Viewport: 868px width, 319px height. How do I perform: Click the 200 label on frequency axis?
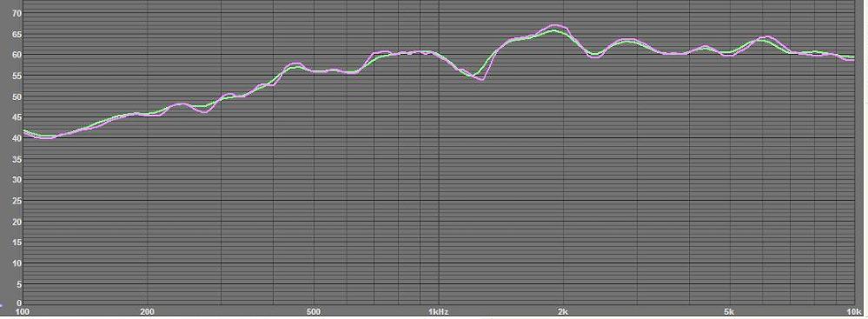[x=147, y=312]
